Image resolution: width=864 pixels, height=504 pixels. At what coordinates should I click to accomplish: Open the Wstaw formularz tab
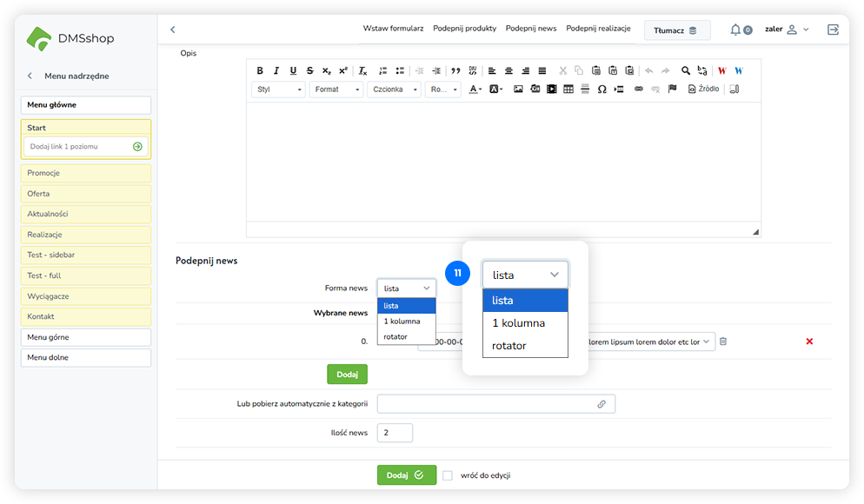click(x=393, y=29)
